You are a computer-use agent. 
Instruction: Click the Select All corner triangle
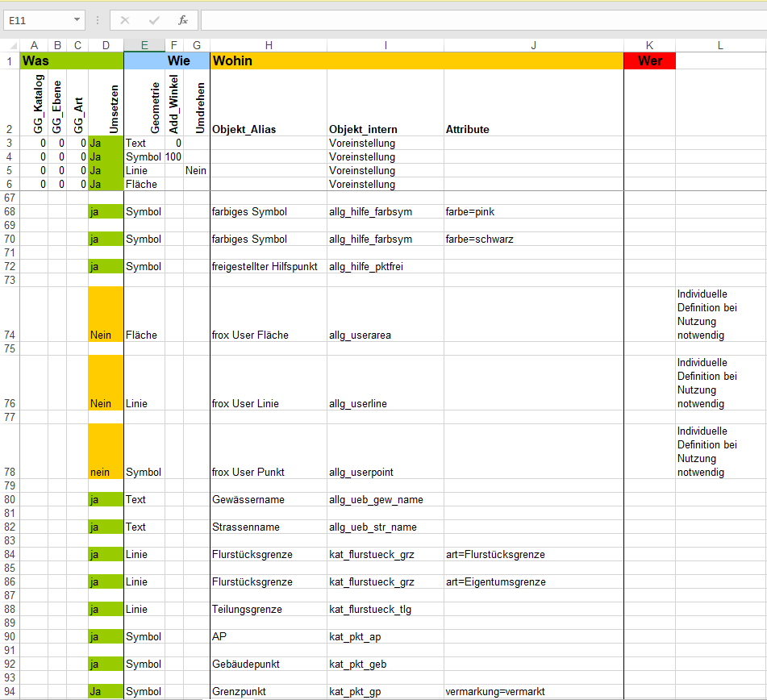click(x=10, y=45)
